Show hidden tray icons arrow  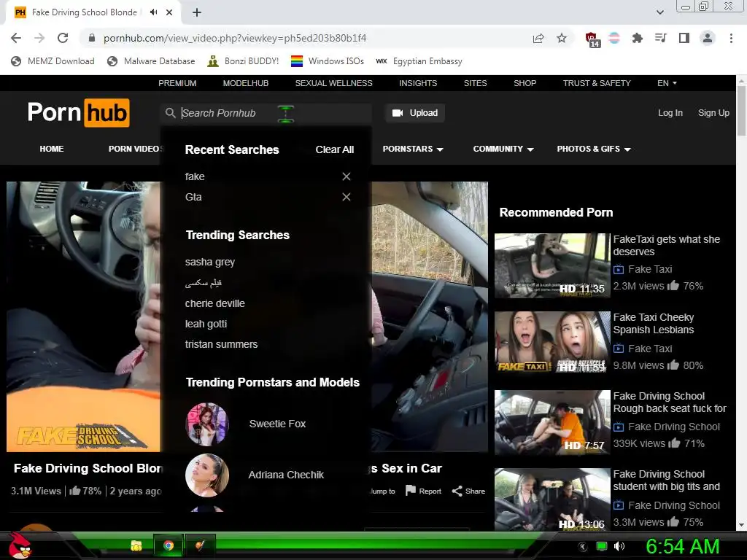(583, 546)
